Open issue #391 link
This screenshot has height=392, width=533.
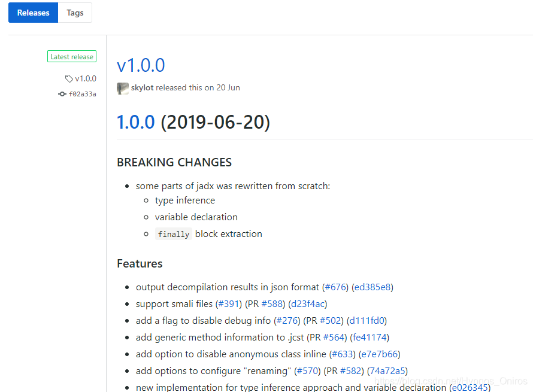click(x=228, y=303)
